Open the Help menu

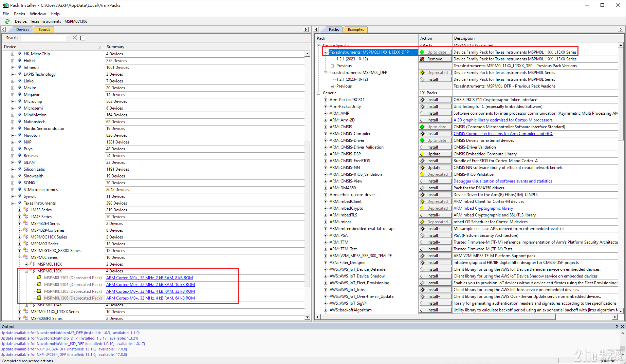[x=55, y=14]
